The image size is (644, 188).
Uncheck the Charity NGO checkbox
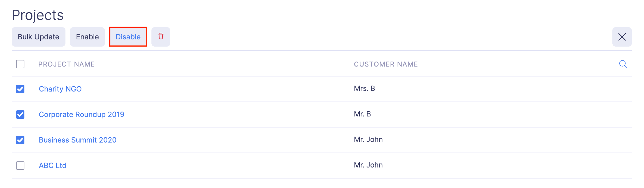(x=20, y=89)
